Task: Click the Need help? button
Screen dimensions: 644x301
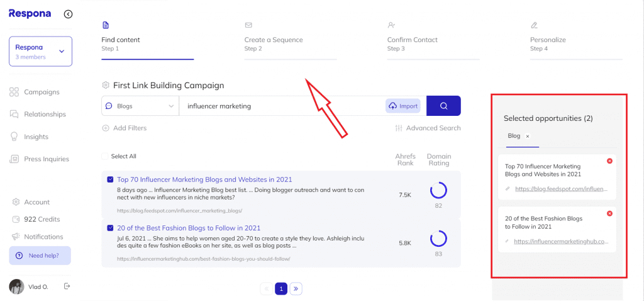Action: click(x=40, y=256)
